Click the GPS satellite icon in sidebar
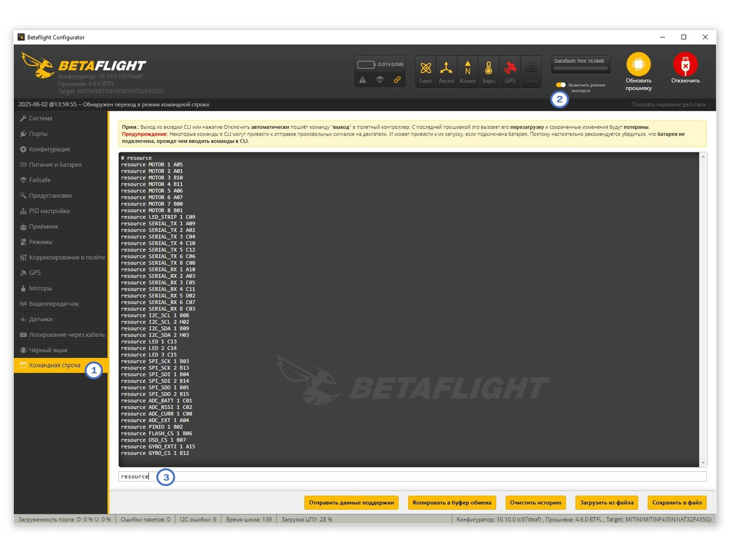Screen dimensions: 756x537 tap(23, 272)
